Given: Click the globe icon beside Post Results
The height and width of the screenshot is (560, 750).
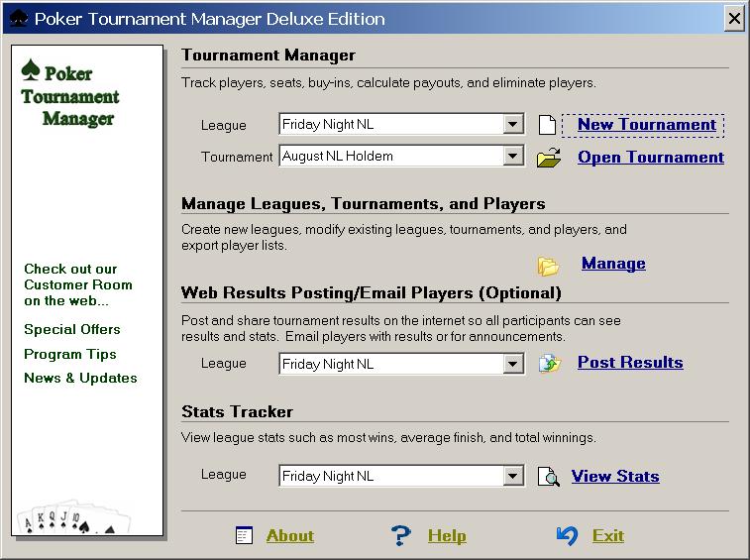Looking at the screenshot, I should click(x=550, y=364).
